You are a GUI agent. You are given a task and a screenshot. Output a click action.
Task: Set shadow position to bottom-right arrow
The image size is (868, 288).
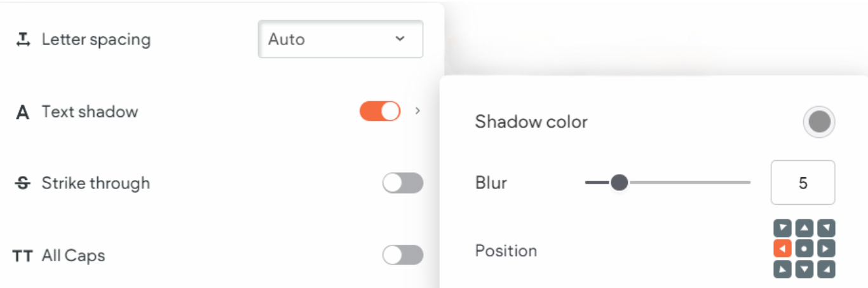(826, 270)
